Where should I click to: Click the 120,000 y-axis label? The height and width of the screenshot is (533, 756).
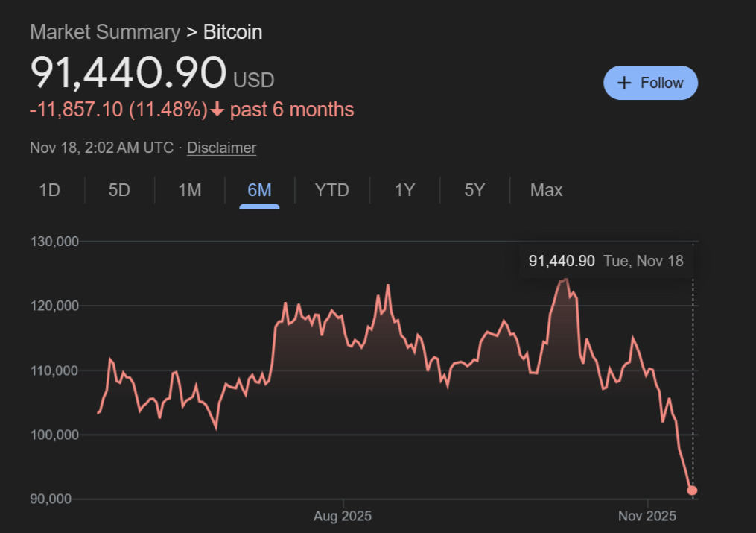[54, 306]
